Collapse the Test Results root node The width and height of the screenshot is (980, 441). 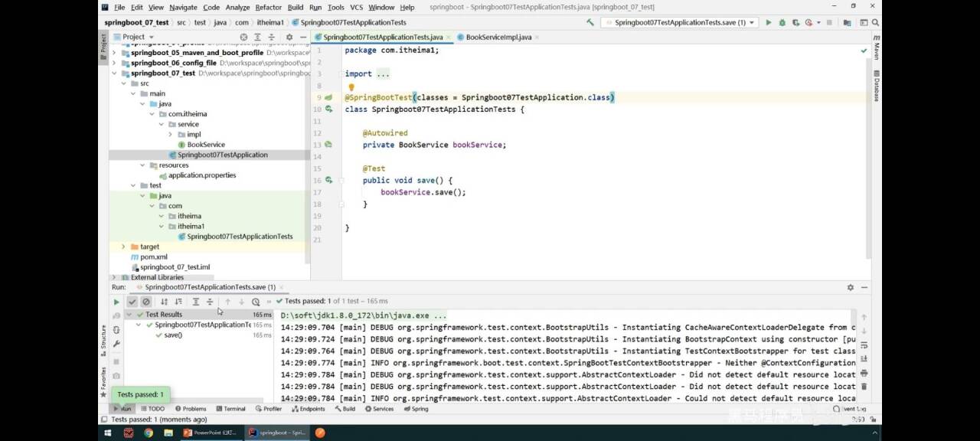click(129, 314)
